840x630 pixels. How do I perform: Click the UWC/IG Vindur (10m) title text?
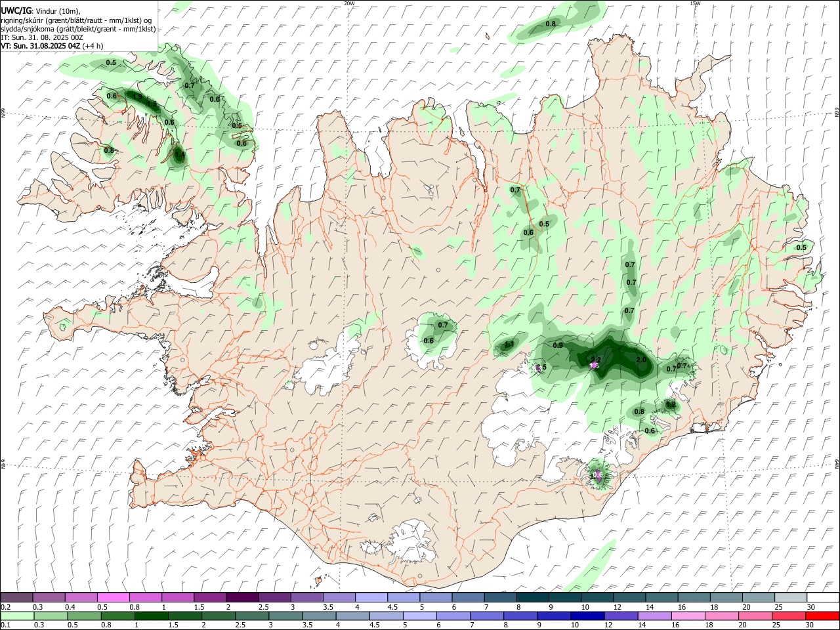(41, 10)
